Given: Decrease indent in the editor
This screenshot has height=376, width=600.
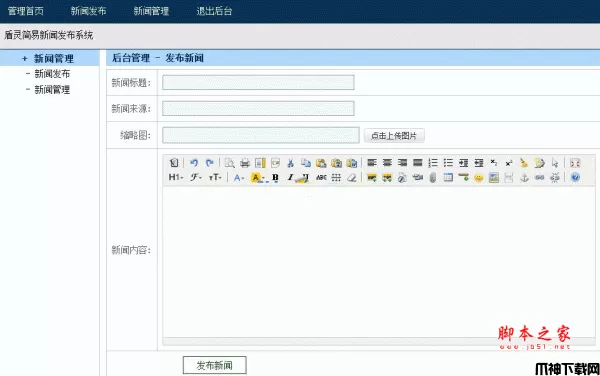Looking at the screenshot, I should [x=479, y=163].
